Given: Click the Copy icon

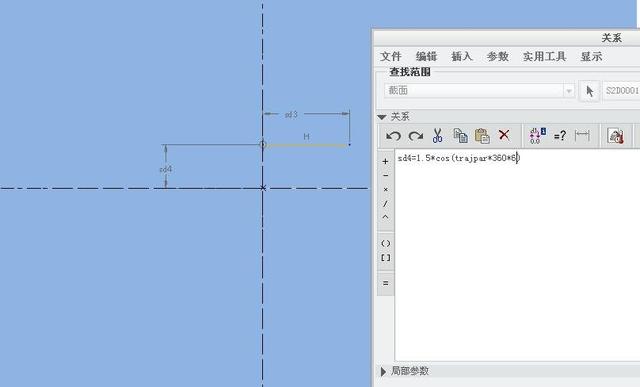Looking at the screenshot, I should pos(460,136).
